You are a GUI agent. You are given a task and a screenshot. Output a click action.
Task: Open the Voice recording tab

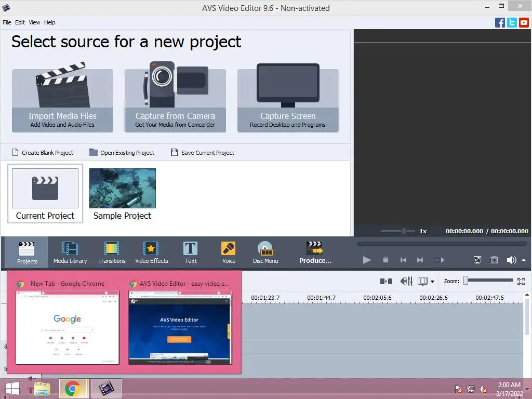point(229,253)
